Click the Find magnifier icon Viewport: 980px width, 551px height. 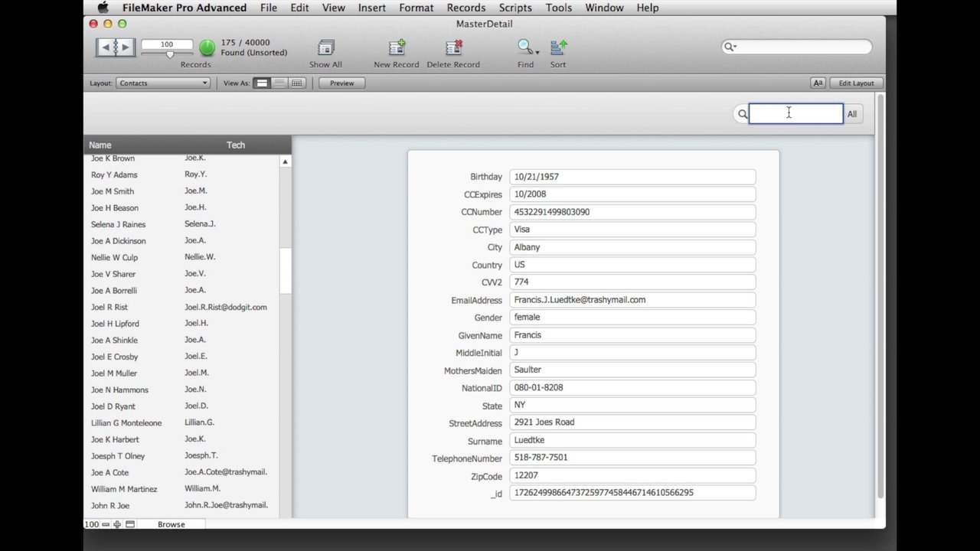(524, 47)
